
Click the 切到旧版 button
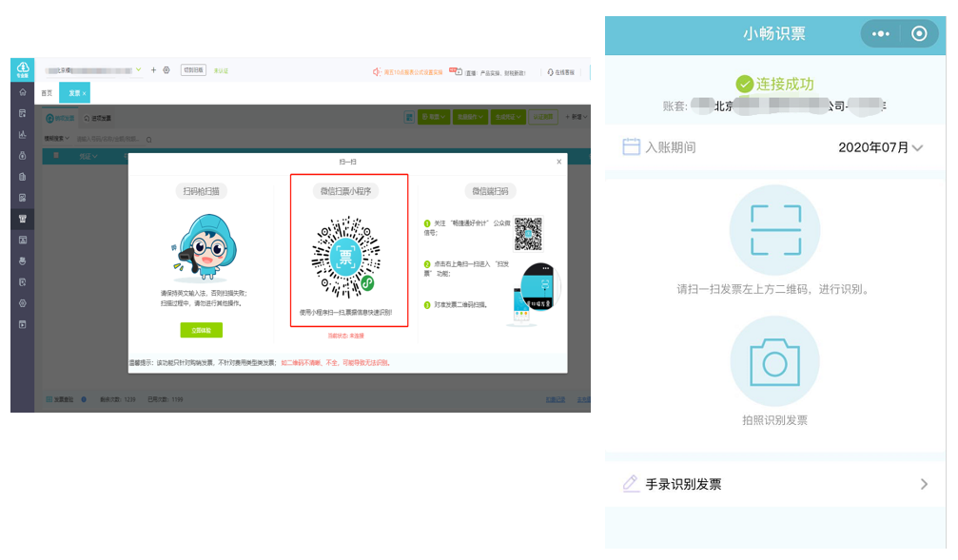pyautogui.click(x=193, y=70)
